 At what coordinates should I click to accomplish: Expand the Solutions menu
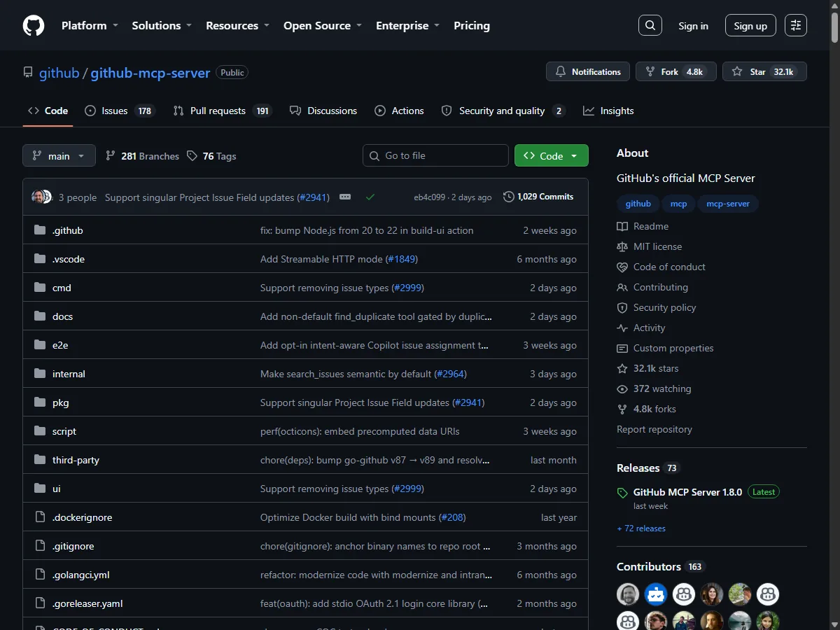[162, 25]
